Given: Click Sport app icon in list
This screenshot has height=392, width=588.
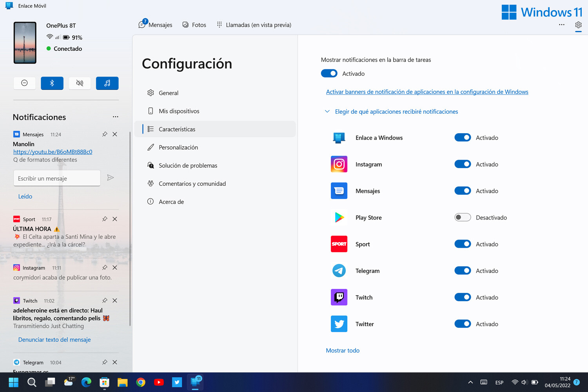Looking at the screenshot, I should (339, 244).
